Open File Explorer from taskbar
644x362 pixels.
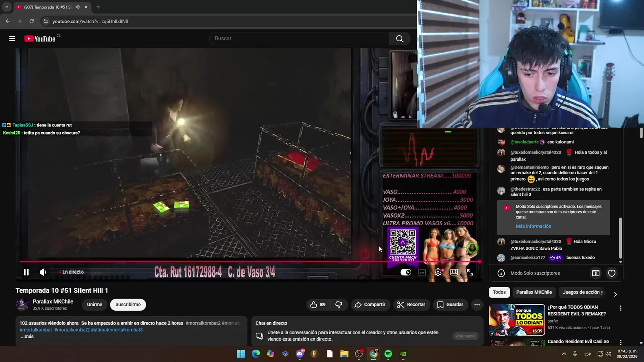pyautogui.click(x=344, y=354)
